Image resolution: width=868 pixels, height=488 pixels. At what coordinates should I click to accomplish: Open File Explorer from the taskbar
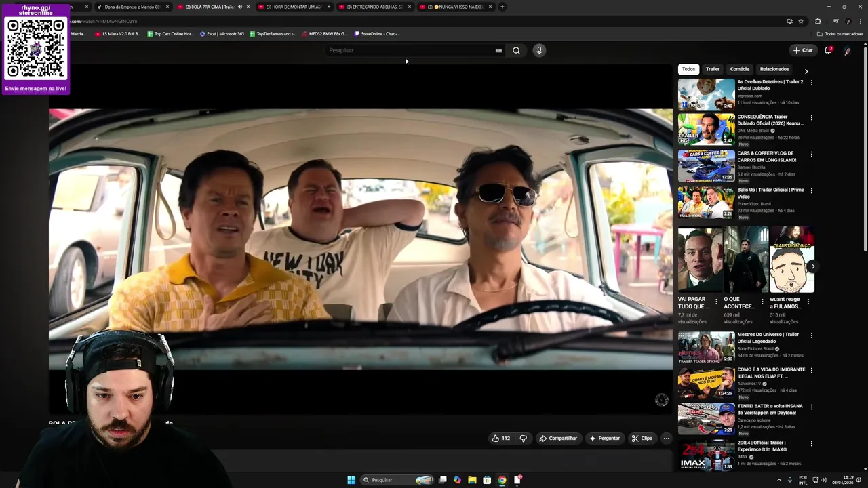click(x=472, y=480)
